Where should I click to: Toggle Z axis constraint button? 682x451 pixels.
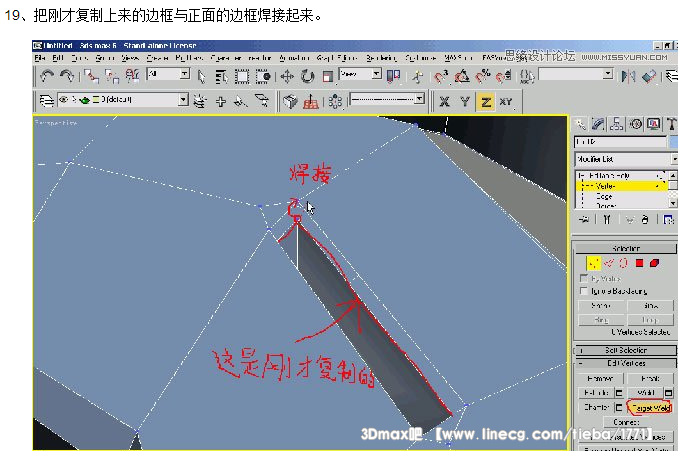click(485, 102)
